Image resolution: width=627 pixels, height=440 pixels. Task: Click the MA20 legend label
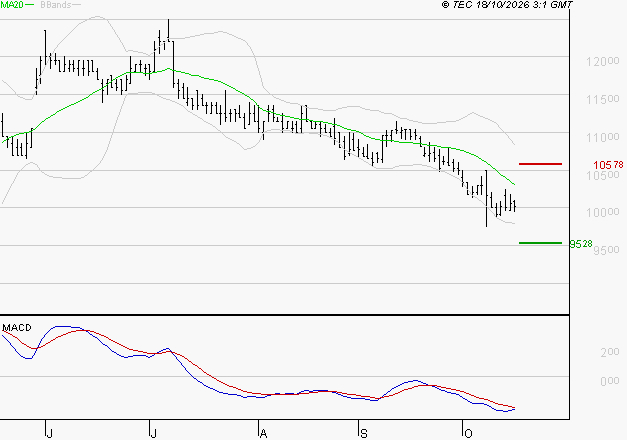12,4
